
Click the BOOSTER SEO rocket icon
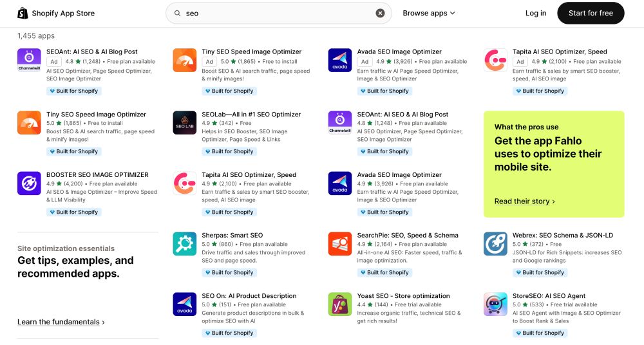(x=29, y=183)
